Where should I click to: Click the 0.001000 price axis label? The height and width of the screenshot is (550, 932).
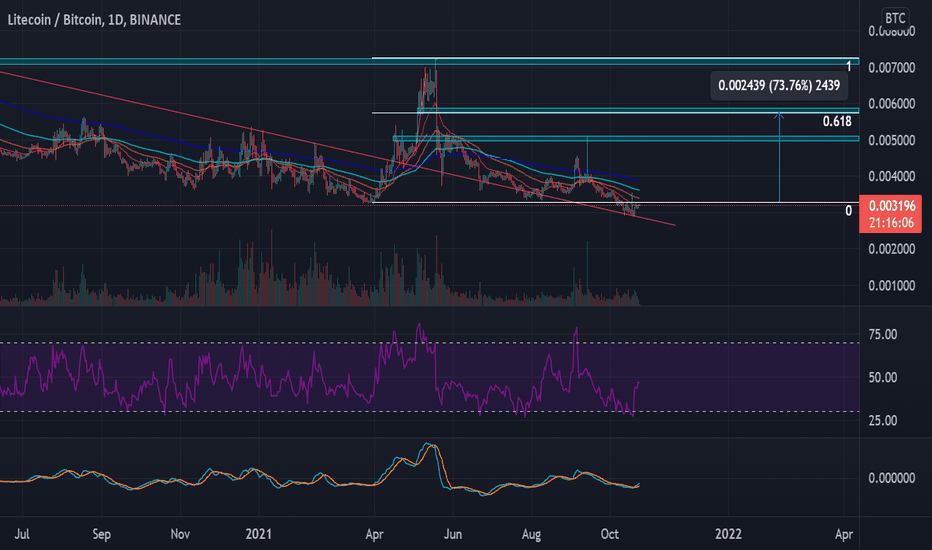[892, 286]
